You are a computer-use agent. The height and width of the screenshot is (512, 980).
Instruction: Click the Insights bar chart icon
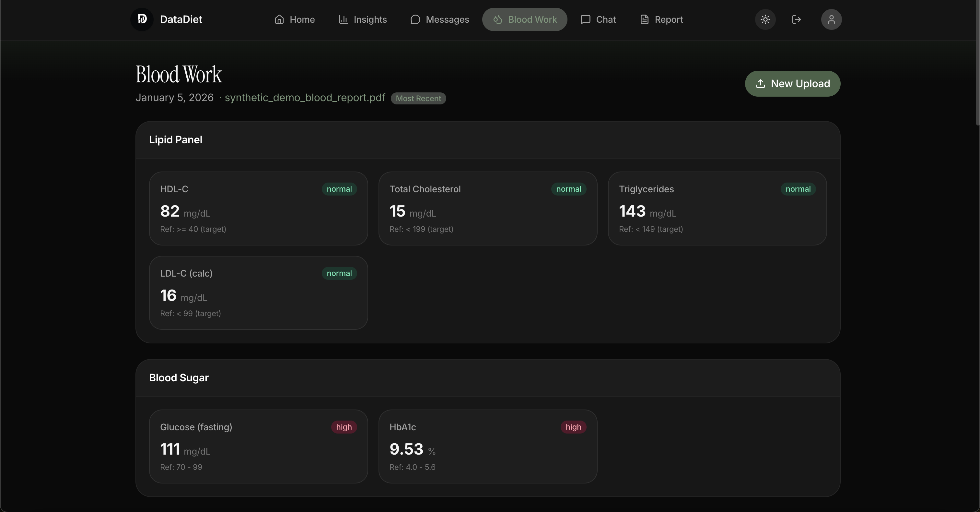(x=343, y=19)
